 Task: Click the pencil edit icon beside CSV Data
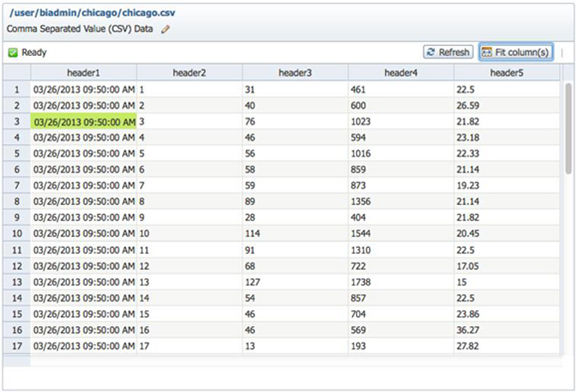[166, 29]
